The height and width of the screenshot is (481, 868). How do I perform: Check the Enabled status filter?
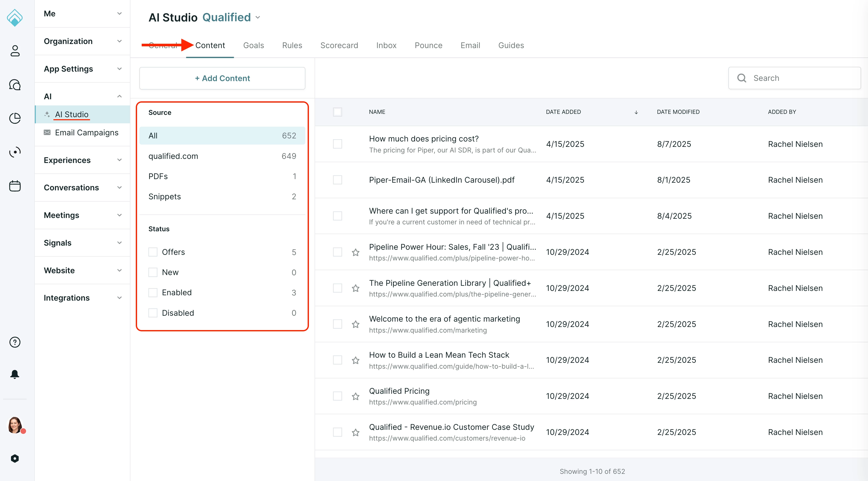click(x=153, y=293)
